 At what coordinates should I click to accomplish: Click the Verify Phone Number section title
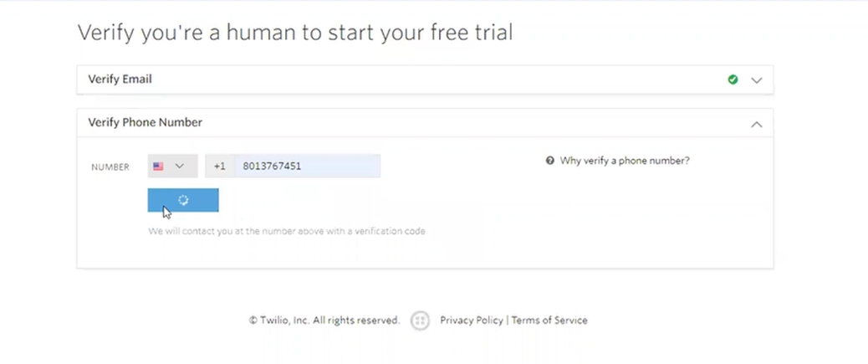(x=145, y=122)
